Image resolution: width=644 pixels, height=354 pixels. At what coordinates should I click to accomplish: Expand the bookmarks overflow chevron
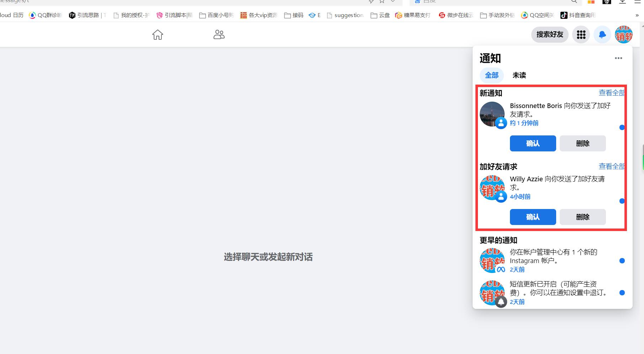(637, 15)
